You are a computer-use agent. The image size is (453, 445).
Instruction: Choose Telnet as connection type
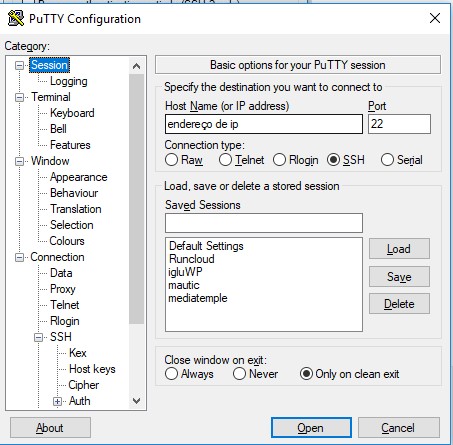[225, 160]
